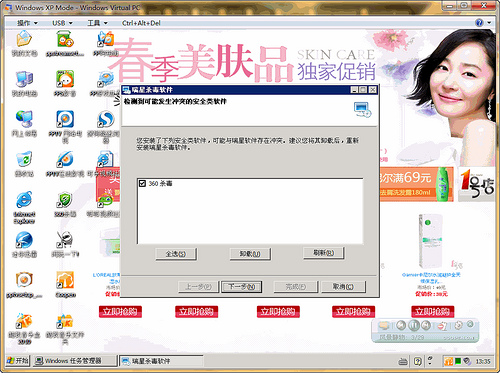Open the green frog shortcut icon
500x373 pixels.
point(106,199)
